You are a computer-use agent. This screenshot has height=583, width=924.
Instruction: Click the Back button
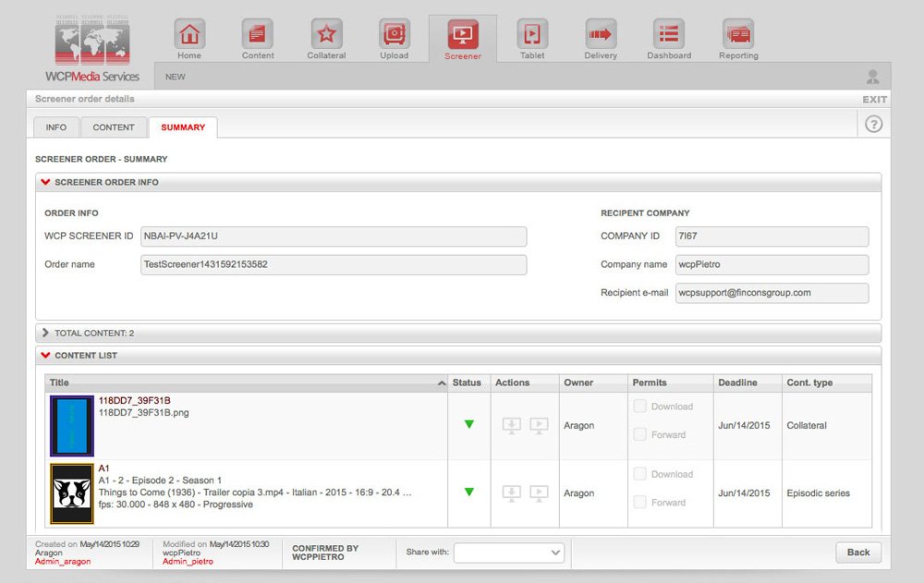[858, 553]
